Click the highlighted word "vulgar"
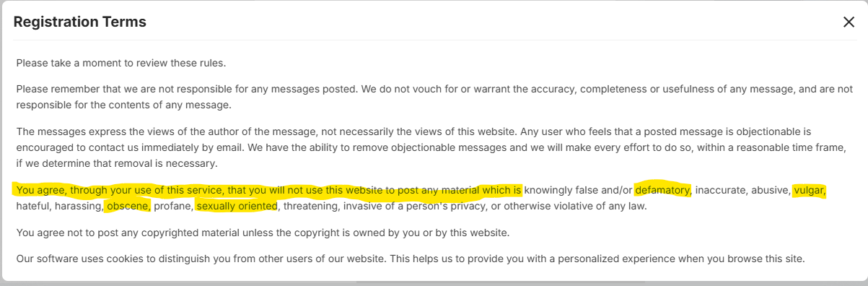868x286 pixels. click(808, 191)
